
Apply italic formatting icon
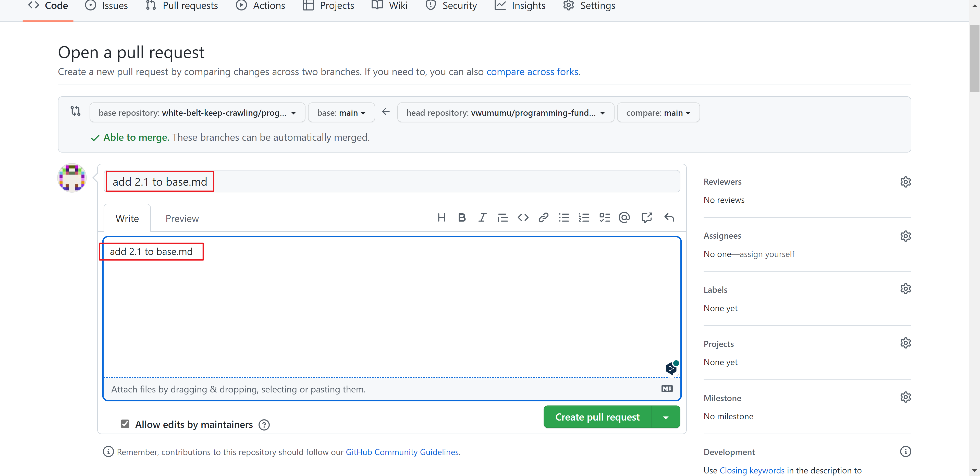pyautogui.click(x=482, y=217)
